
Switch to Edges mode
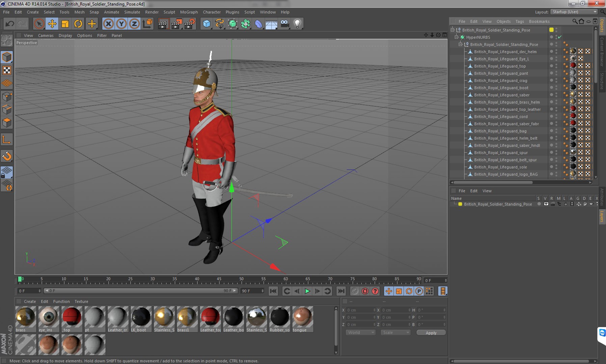[7, 110]
